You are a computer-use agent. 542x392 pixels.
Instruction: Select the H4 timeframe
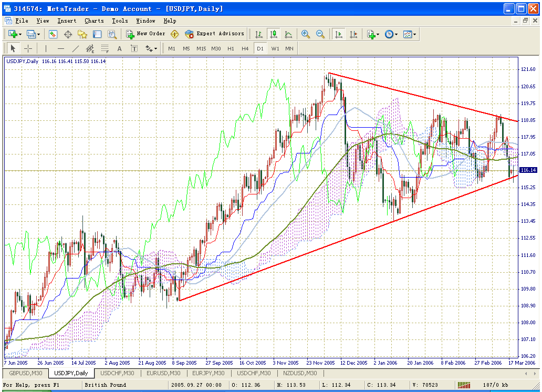[245, 48]
